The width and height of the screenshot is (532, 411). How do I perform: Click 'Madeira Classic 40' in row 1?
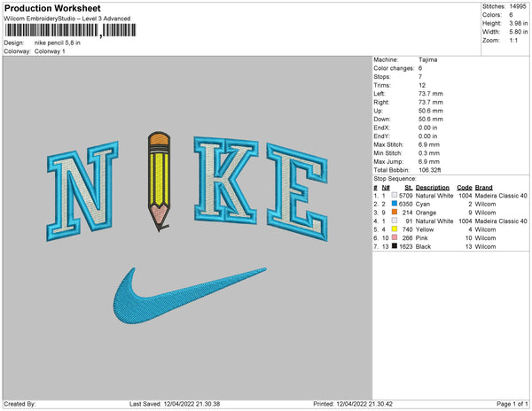501,196
